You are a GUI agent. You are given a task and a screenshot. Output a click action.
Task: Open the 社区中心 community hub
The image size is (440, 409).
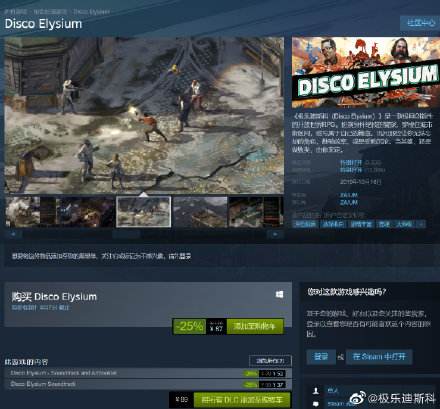coord(421,23)
